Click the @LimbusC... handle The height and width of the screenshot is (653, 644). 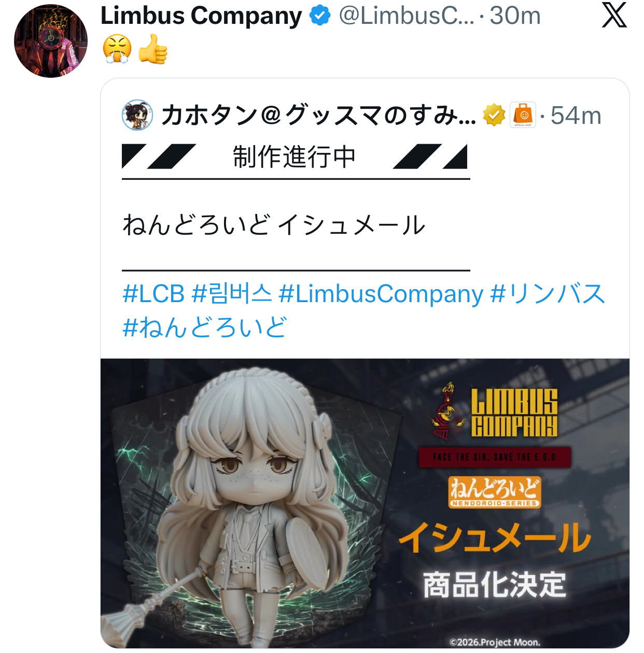point(407,16)
